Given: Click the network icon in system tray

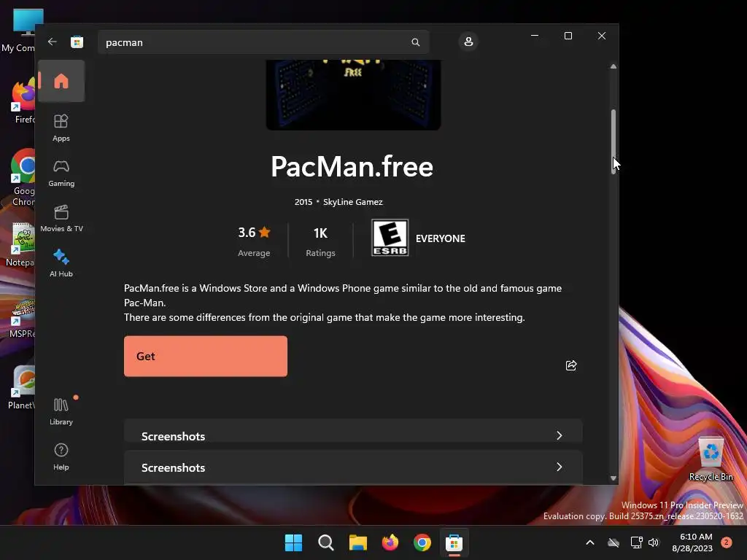Looking at the screenshot, I should tap(636, 542).
